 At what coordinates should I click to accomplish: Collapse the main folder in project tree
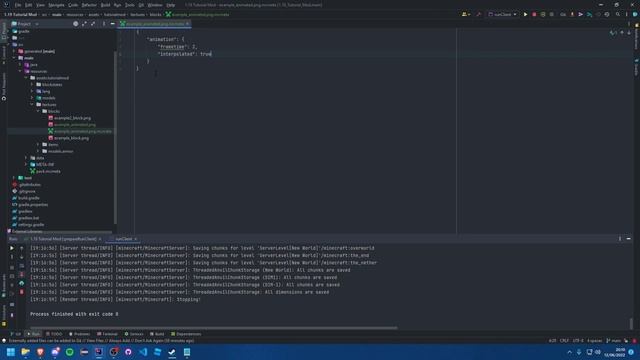pyautogui.click(x=14, y=58)
